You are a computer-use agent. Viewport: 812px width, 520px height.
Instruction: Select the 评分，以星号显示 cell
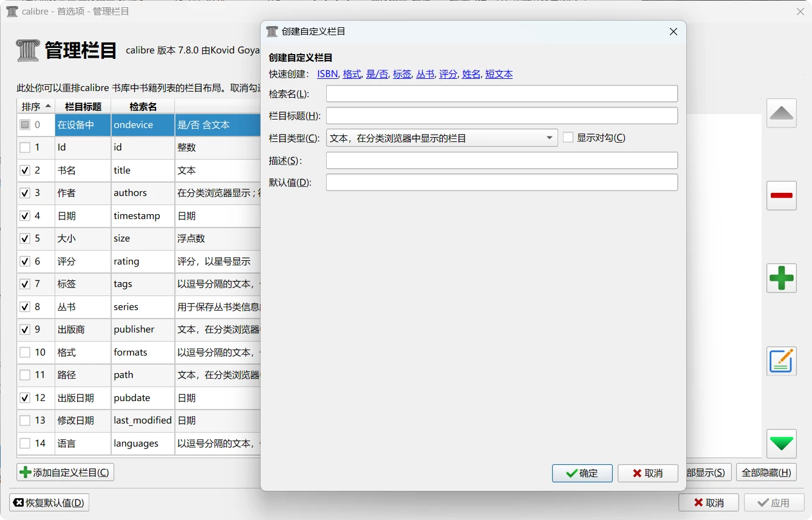(x=218, y=262)
